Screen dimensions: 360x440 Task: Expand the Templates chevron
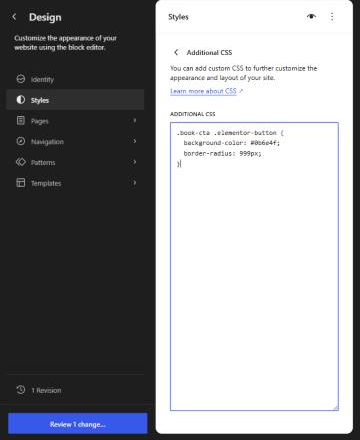coord(135,183)
